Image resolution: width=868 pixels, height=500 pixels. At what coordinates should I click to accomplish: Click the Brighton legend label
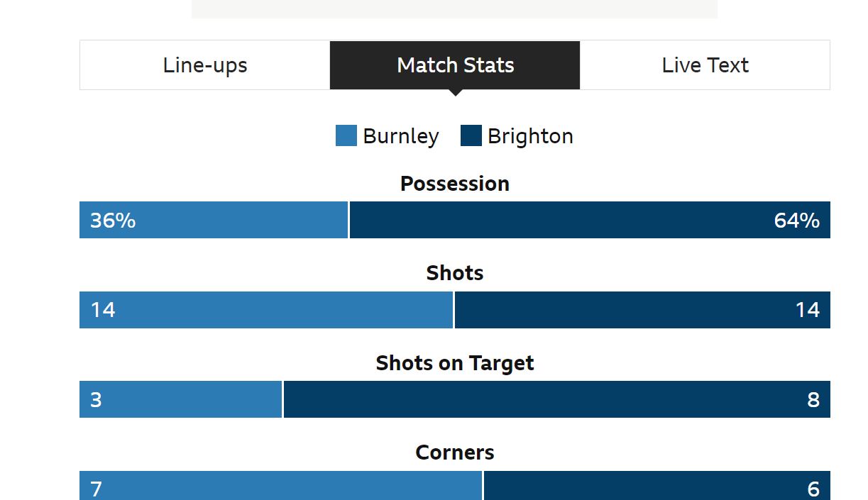click(x=530, y=136)
